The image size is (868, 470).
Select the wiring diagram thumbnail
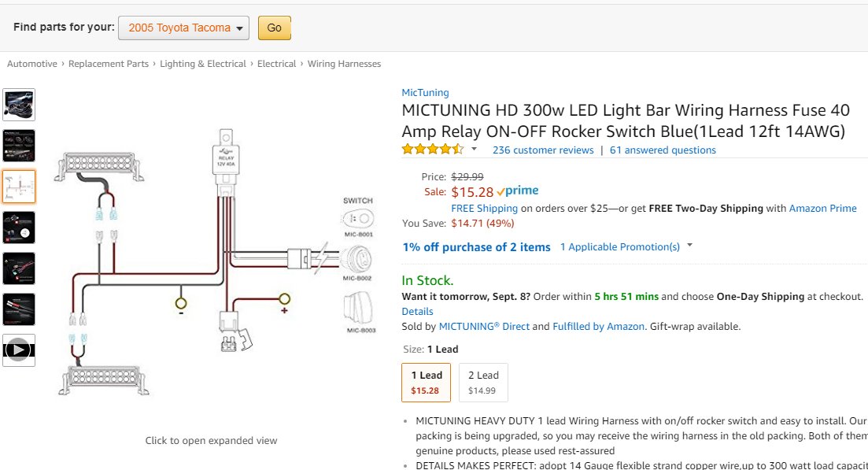[19, 187]
